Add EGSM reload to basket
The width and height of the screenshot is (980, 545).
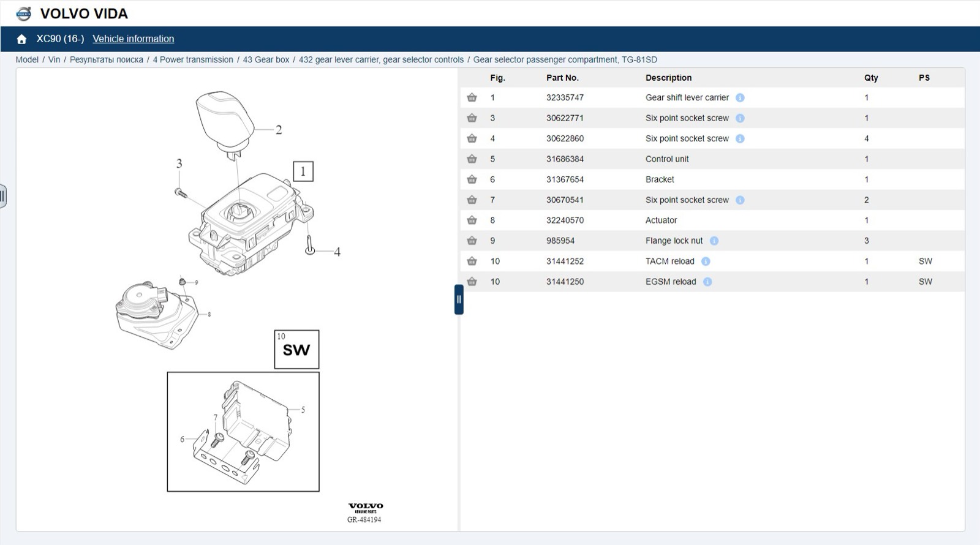[x=472, y=282]
